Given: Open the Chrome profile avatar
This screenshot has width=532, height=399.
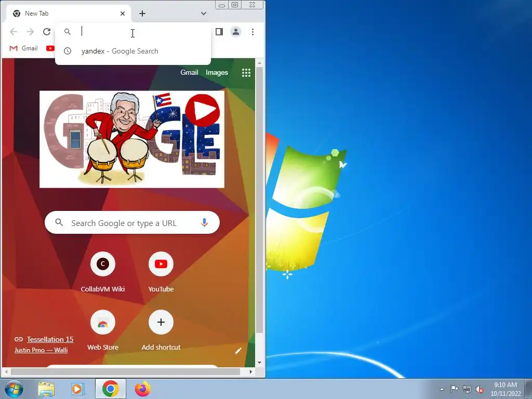Looking at the screenshot, I should [236, 32].
